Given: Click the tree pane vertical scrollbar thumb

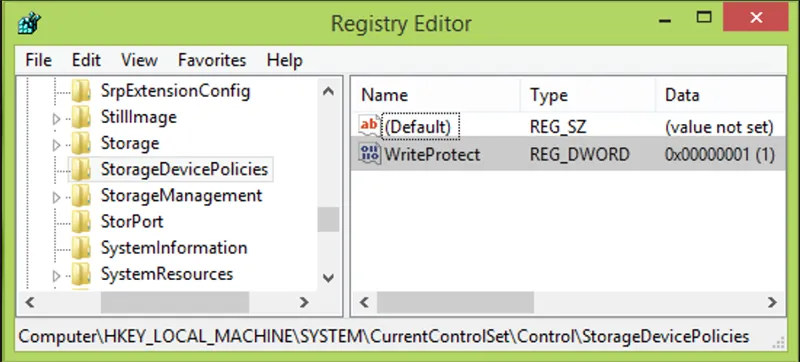Looking at the screenshot, I should coord(329,219).
